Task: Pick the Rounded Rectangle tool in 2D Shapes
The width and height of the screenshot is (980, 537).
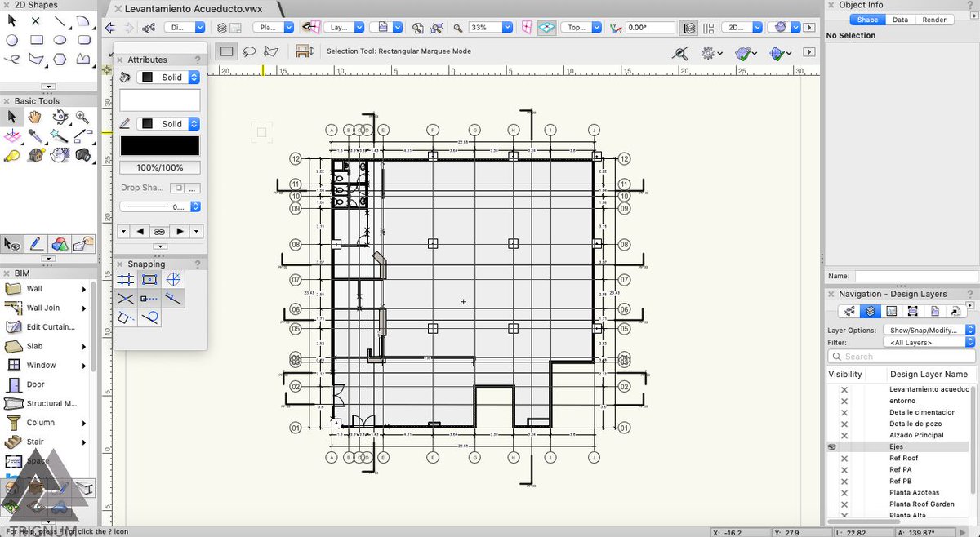Action: [x=83, y=39]
